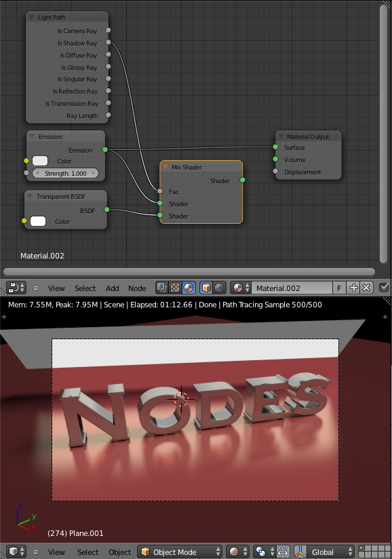
Task: Unlink Material.002 with the X icon
Action: (366, 288)
